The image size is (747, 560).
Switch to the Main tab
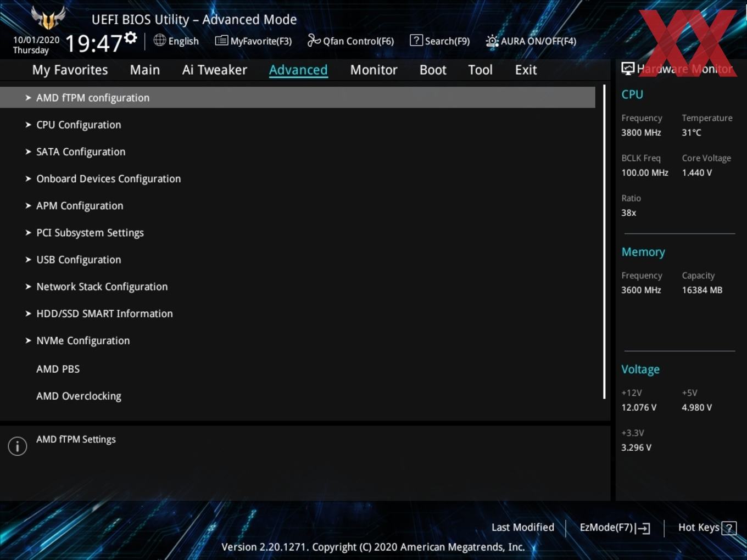click(145, 70)
